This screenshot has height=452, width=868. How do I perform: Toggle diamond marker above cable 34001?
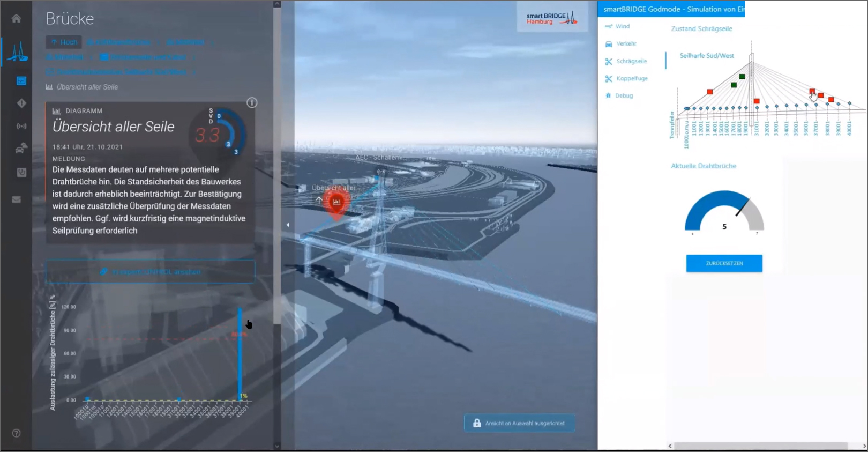(787, 106)
